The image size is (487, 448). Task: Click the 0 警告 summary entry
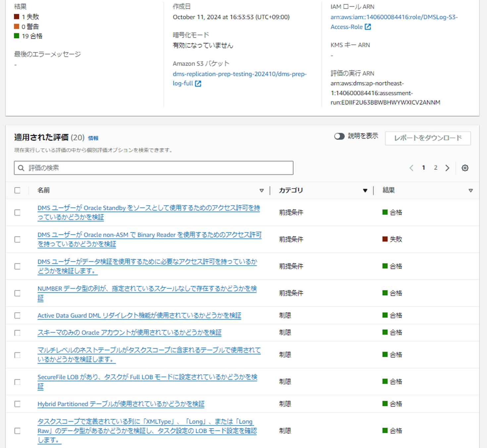tap(26, 26)
